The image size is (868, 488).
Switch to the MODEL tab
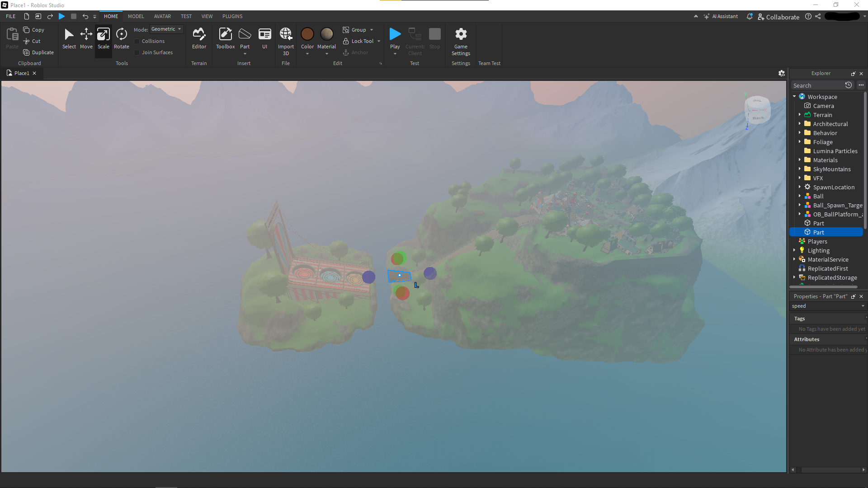click(x=136, y=16)
